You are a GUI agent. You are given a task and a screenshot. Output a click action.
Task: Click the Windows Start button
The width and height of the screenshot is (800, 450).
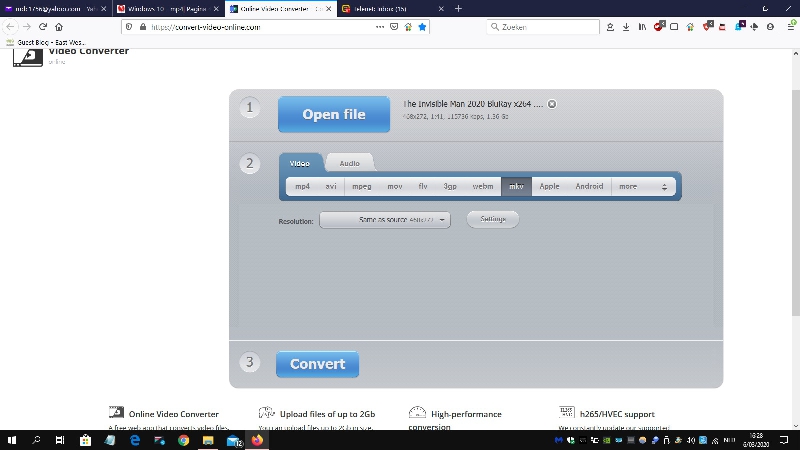click(12, 439)
